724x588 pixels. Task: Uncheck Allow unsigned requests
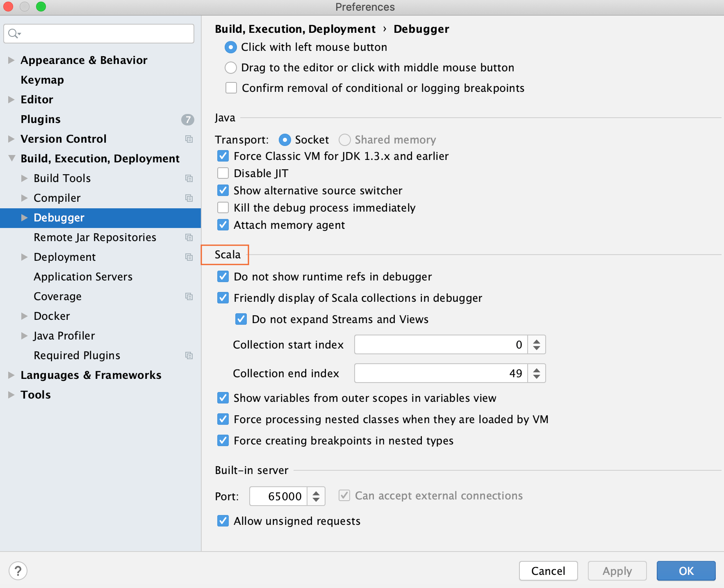(223, 521)
